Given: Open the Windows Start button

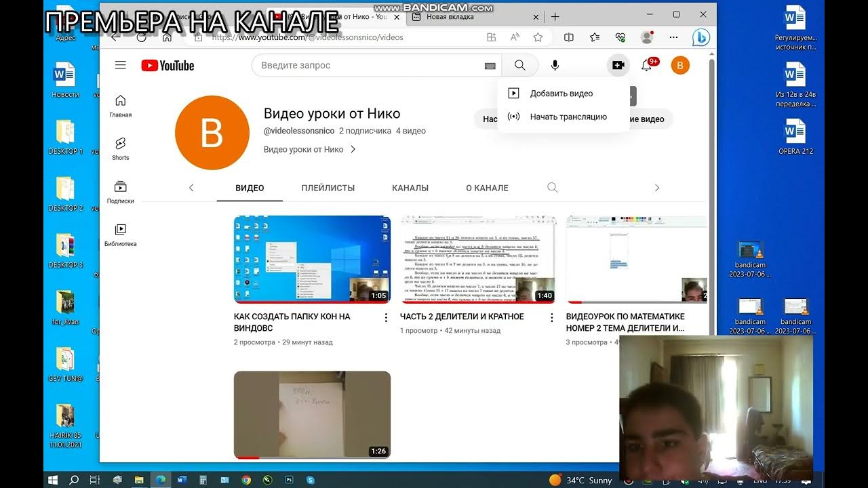Looking at the screenshot, I should tap(53, 480).
